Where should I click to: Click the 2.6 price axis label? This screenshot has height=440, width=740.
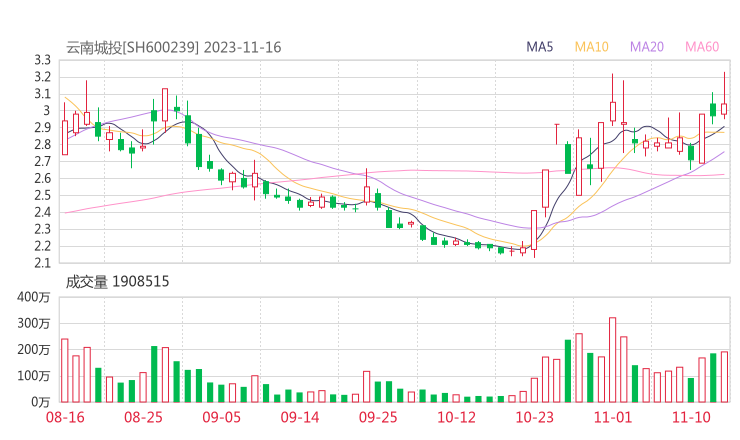[42, 178]
